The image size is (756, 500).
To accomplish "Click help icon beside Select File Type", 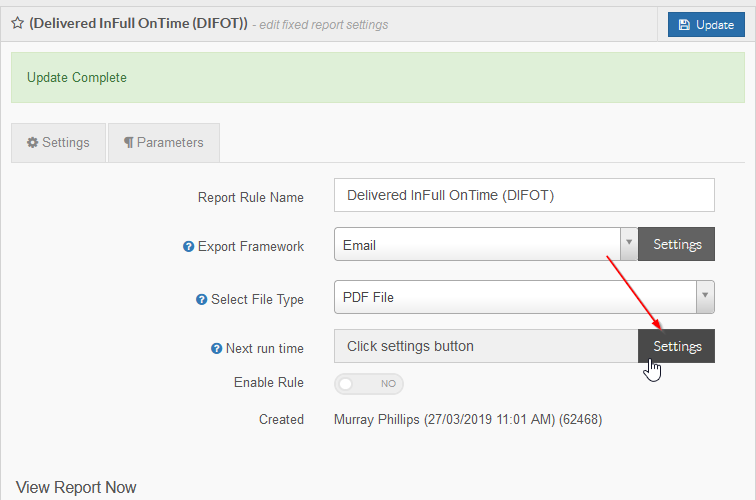I will pyautogui.click(x=201, y=300).
